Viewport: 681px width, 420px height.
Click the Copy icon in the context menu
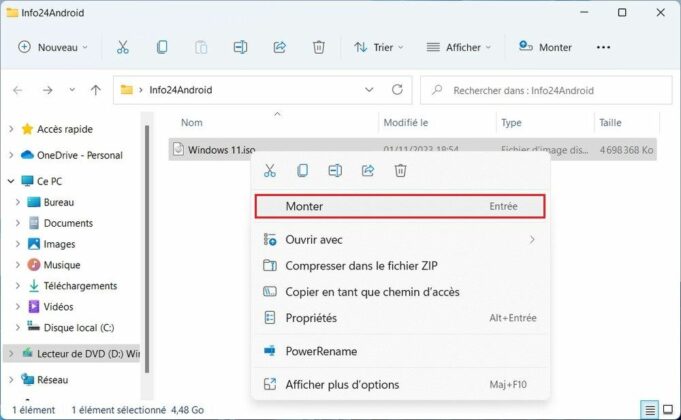tap(302, 171)
